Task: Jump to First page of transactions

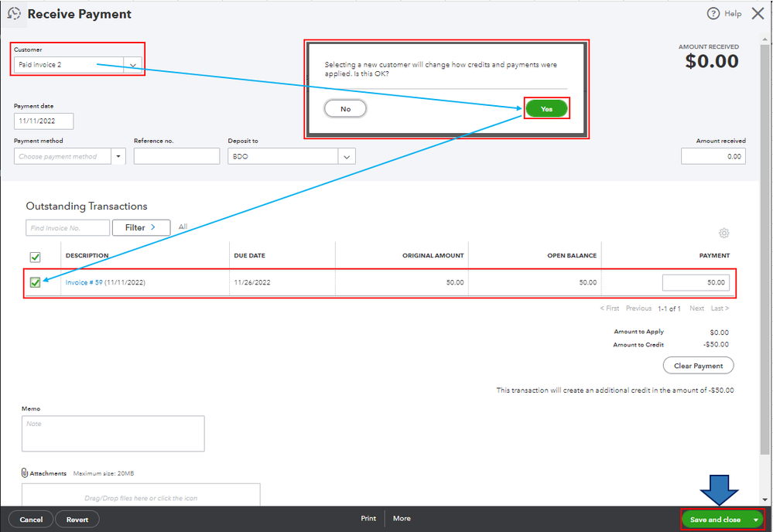Action: click(x=609, y=309)
